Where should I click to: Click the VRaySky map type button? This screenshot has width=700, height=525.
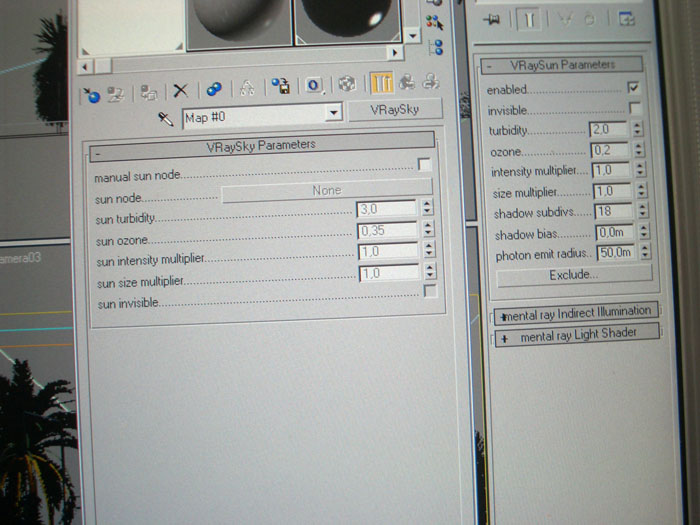(x=395, y=110)
